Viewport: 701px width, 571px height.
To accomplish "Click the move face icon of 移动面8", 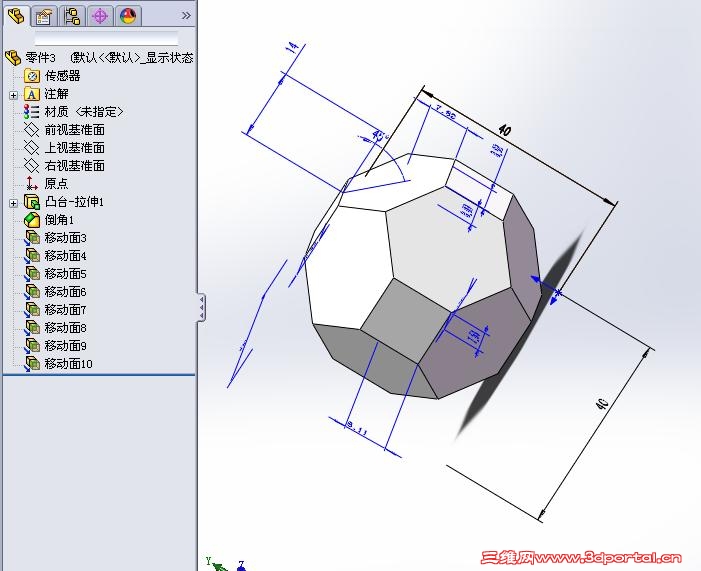I will pyautogui.click(x=32, y=328).
